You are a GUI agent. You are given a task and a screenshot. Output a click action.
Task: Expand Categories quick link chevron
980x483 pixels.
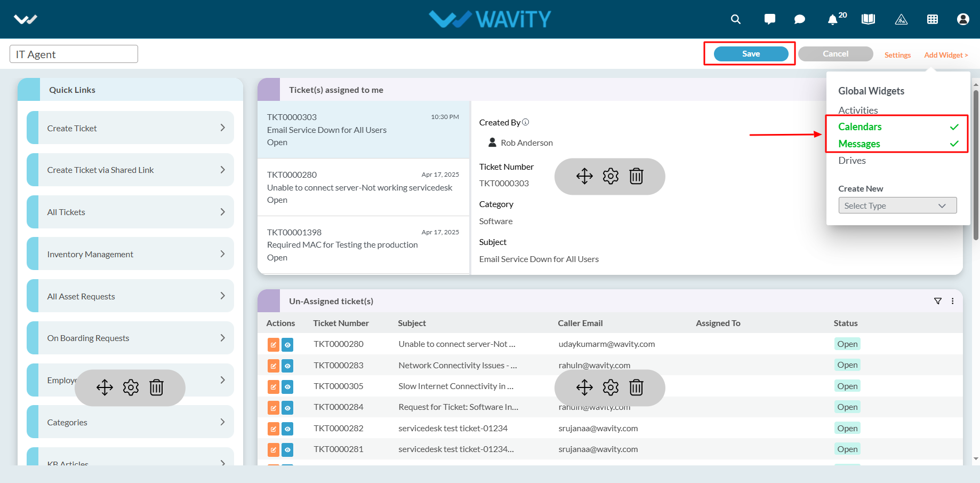point(223,422)
